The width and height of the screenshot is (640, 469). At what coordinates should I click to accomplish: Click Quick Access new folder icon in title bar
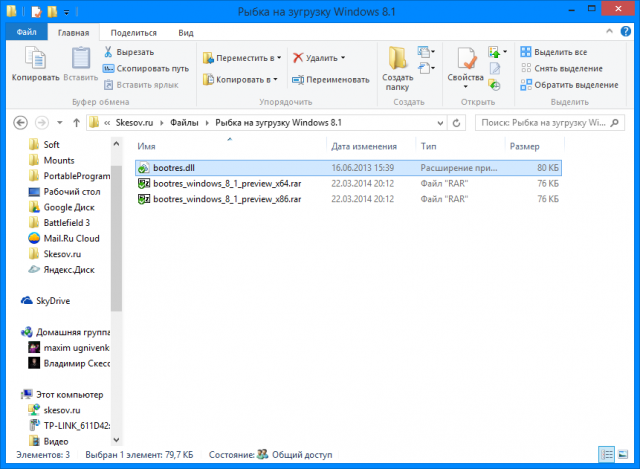(52, 11)
